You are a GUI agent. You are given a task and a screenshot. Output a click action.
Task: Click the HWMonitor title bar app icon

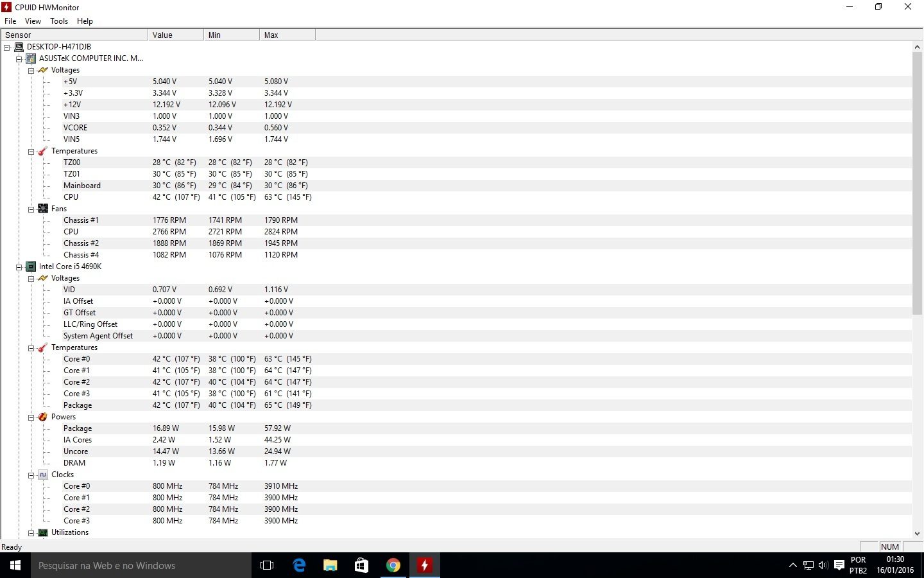pos(7,7)
